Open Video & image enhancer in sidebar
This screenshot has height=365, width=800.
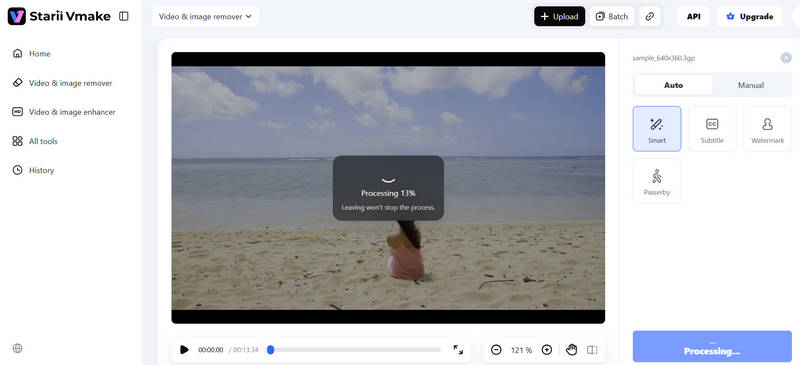(x=64, y=112)
